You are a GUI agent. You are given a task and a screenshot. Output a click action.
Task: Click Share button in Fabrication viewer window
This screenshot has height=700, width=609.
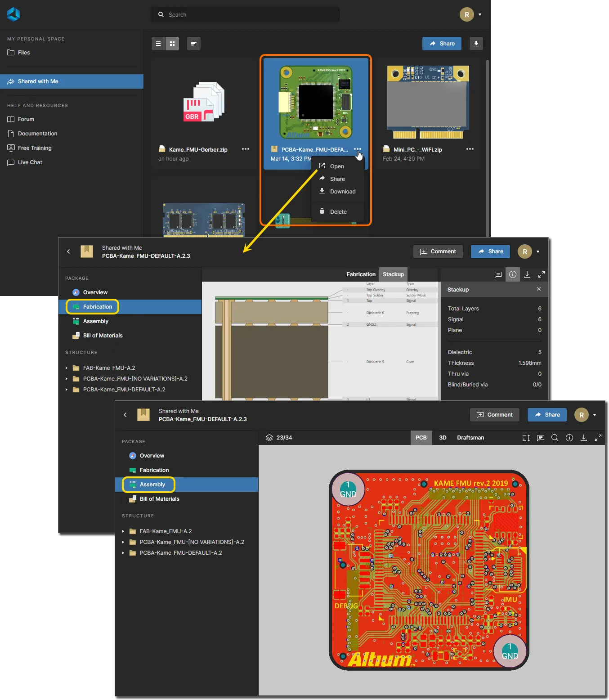(490, 251)
